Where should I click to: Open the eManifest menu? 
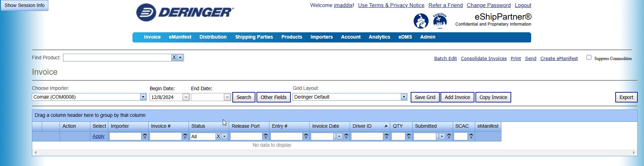[180, 37]
